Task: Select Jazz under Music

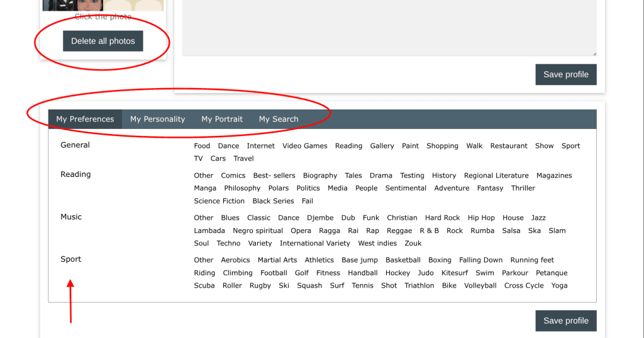Action: (538, 218)
